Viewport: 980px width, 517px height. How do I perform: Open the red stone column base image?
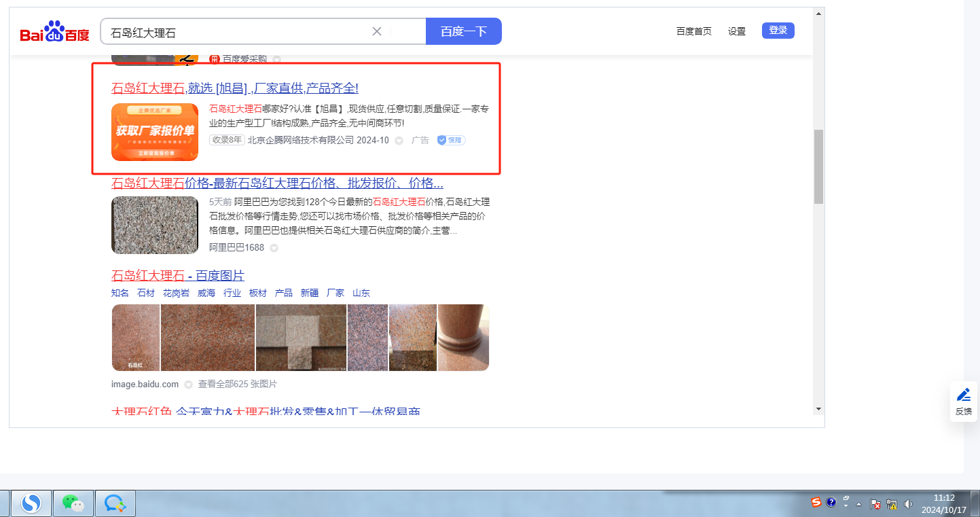point(463,338)
